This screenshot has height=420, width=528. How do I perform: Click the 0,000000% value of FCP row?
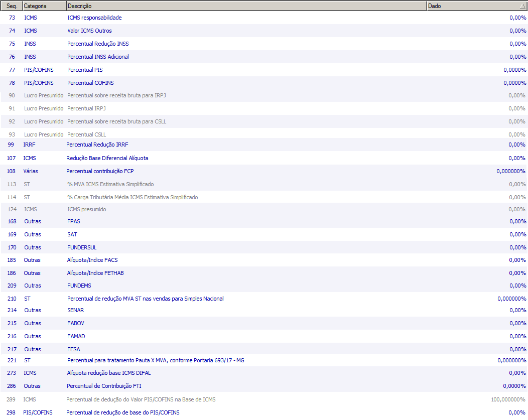pos(511,171)
